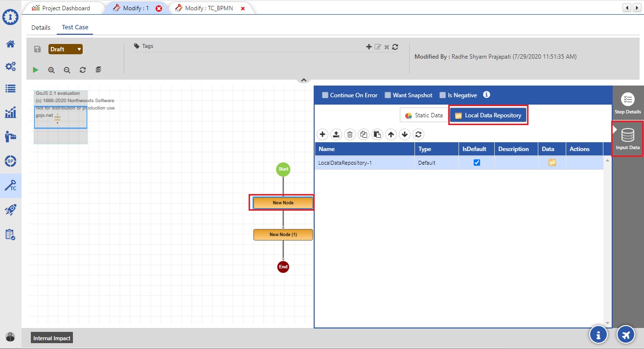Click the Internal Impact button
Screen dimensions: 644x349
(x=52, y=338)
